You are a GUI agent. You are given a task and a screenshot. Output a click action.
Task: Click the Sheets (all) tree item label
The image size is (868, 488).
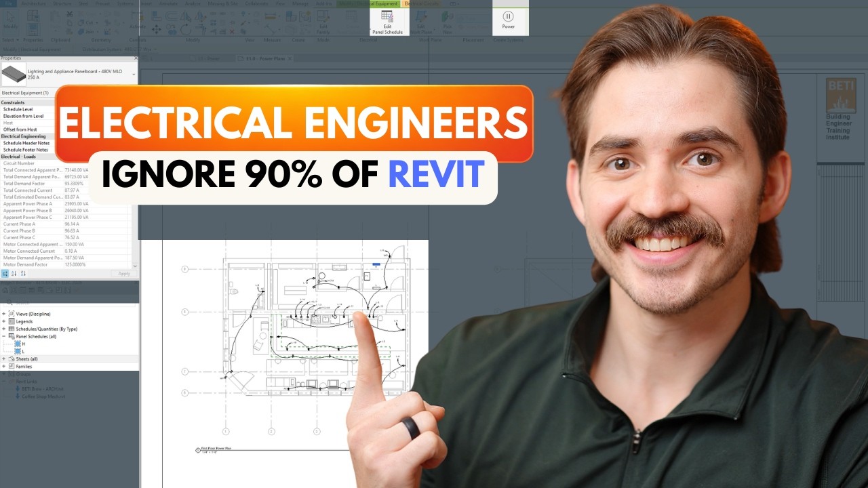27,359
